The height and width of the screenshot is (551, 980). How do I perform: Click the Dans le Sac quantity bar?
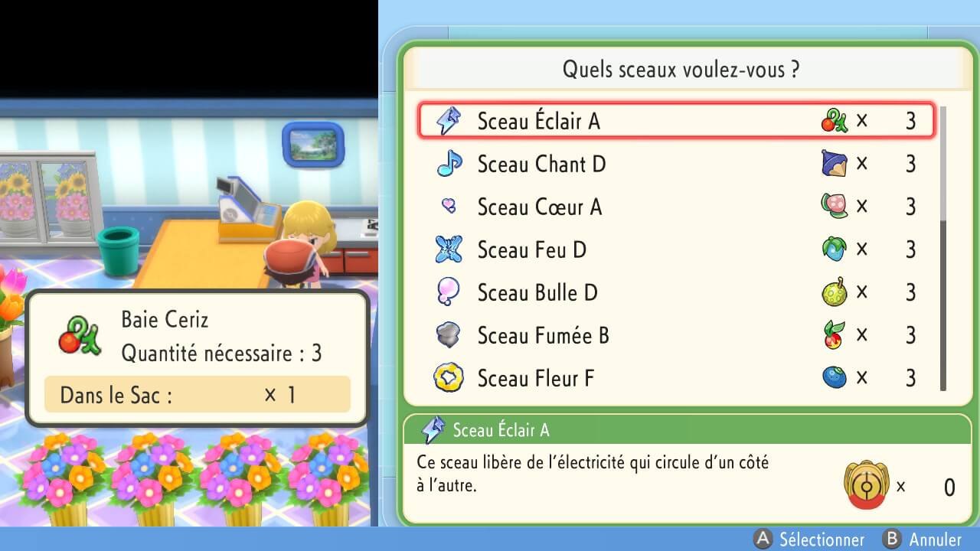point(198,395)
